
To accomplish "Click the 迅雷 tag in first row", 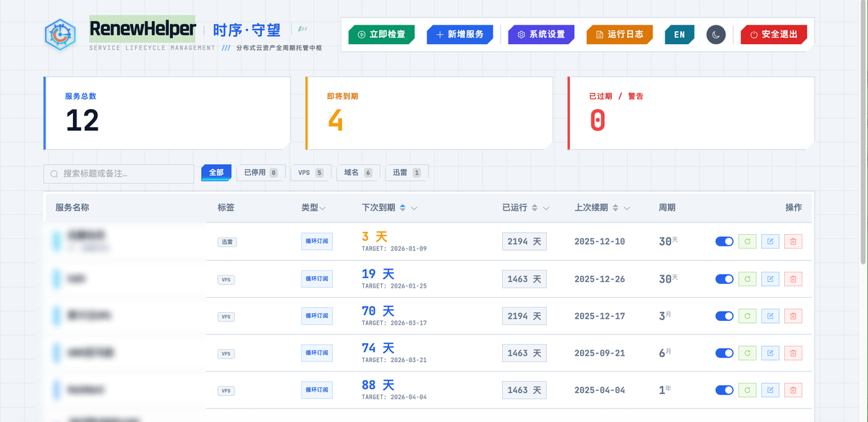I will tap(227, 242).
